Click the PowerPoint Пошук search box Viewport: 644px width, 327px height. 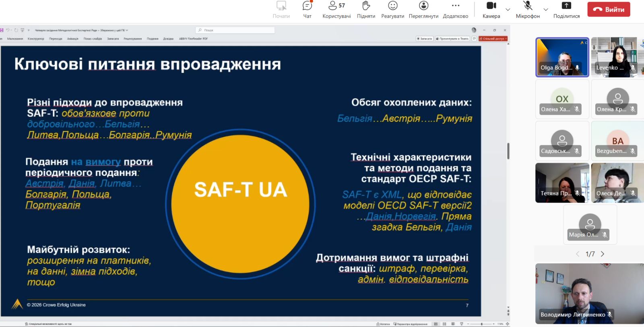pos(235,30)
